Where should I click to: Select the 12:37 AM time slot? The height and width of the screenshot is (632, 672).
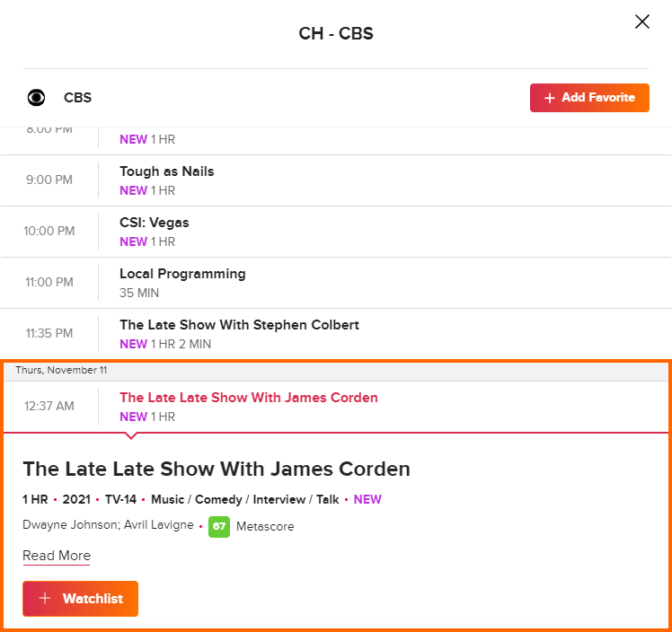49,406
